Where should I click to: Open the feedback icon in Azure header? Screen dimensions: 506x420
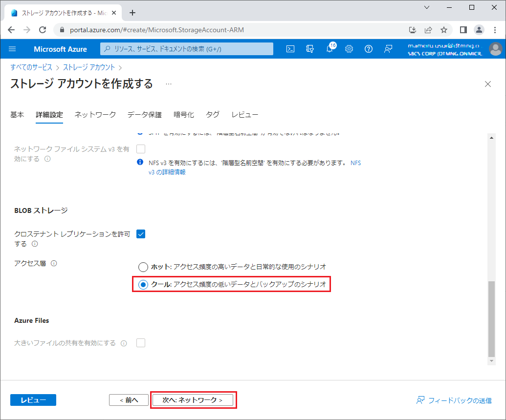[x=388, y=49]
